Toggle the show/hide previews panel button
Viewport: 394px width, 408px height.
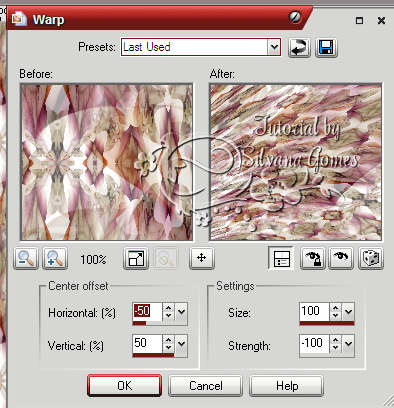(x=281, y=258)
